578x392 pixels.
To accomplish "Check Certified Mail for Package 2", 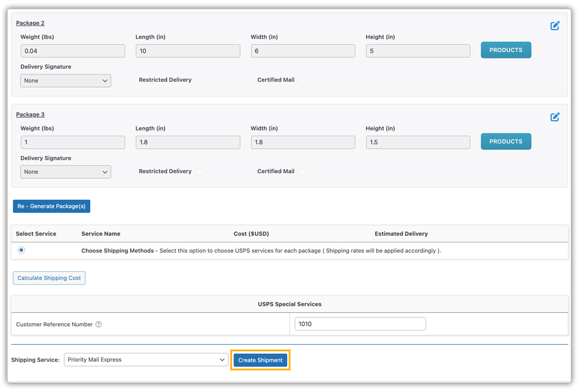I will 302,80.
